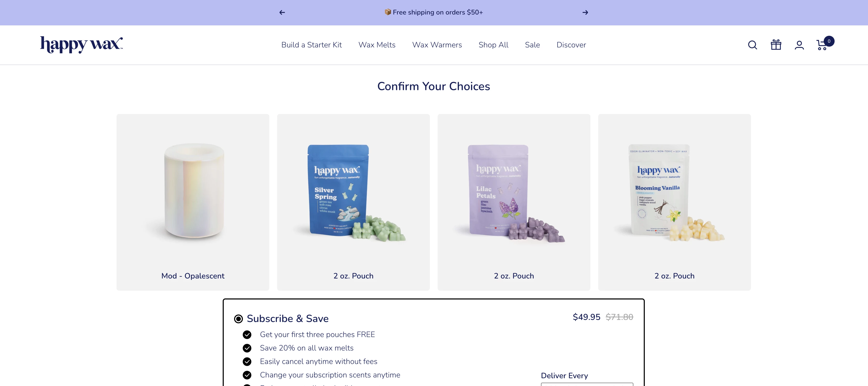Expand the Discover menu
The width and height of the screenshot is (868, 386).
point(571,45)
